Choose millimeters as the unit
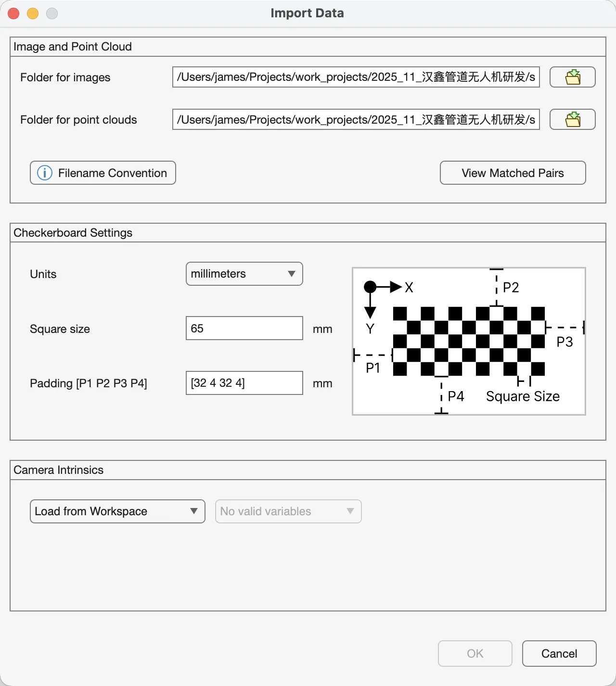 (244, 274)
